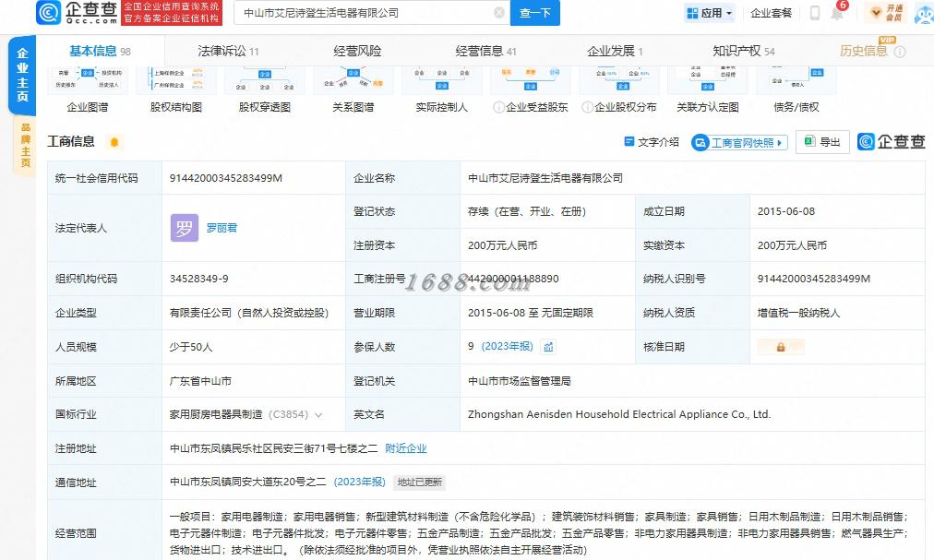Screen dimensions: 934x560
Task: Click the English name Zhongshan Aenisden text
Action: point(619,414)
